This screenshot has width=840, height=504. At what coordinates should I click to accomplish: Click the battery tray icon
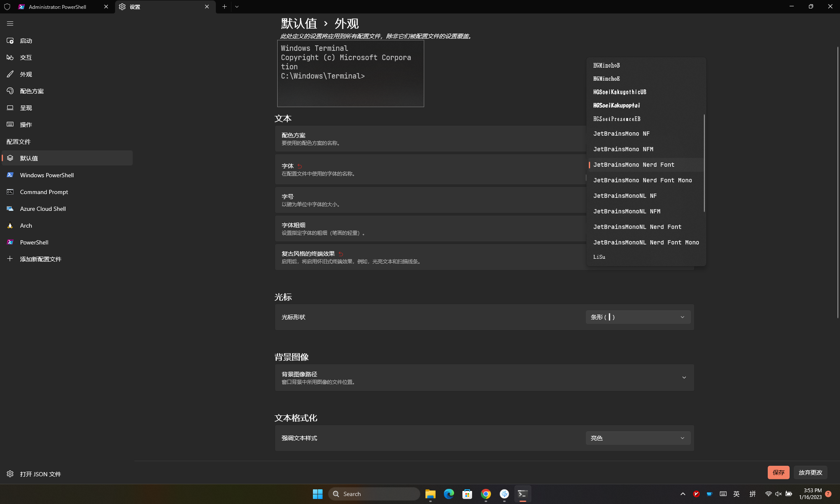[789, 494]
